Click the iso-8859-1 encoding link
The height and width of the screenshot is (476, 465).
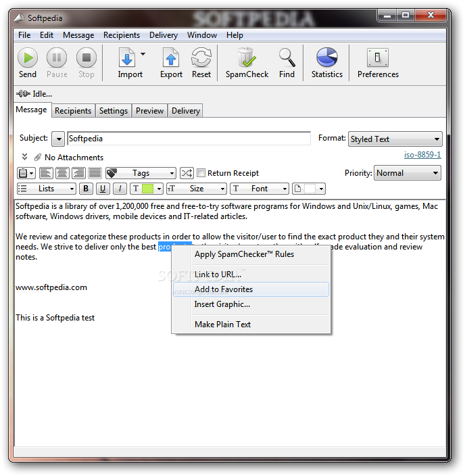click(422, 155)
